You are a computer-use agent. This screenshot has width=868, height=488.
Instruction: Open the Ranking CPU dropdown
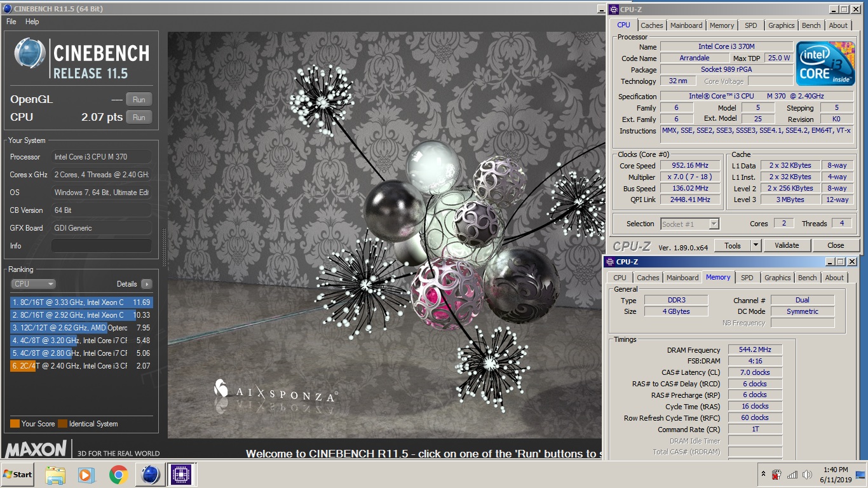pyautogui.click(x=33, y=284)
